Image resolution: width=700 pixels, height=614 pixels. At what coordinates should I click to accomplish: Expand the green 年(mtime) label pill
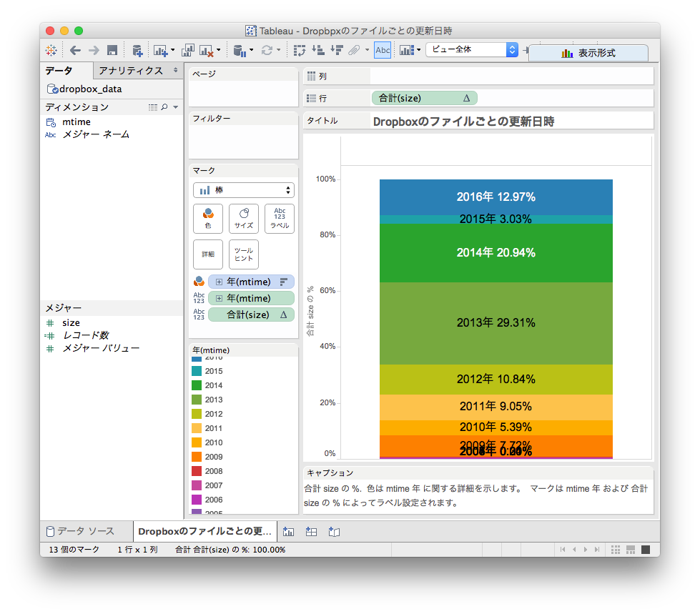(x=219, y=299)
